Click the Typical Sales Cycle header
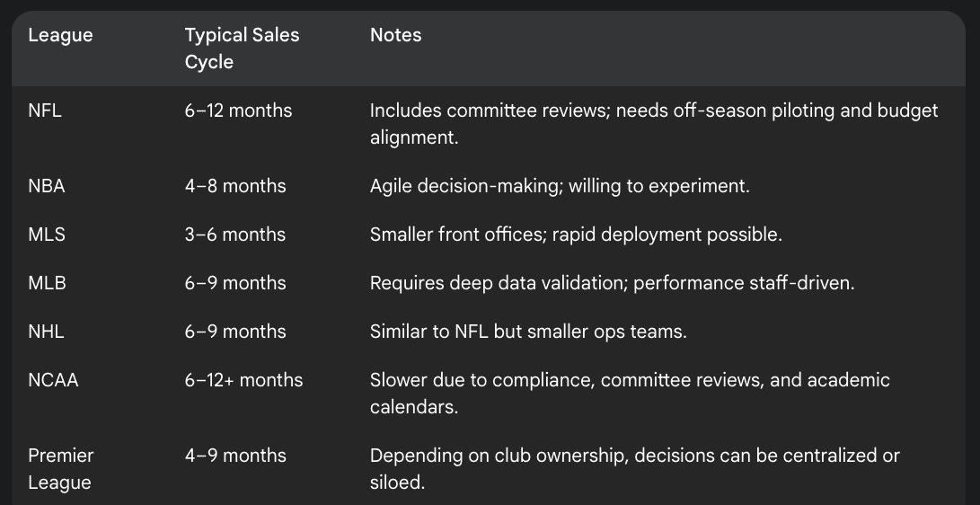Image resolution: width=980 pixels, height=505 pixels. pyautogui.click(x=242, y=49)
